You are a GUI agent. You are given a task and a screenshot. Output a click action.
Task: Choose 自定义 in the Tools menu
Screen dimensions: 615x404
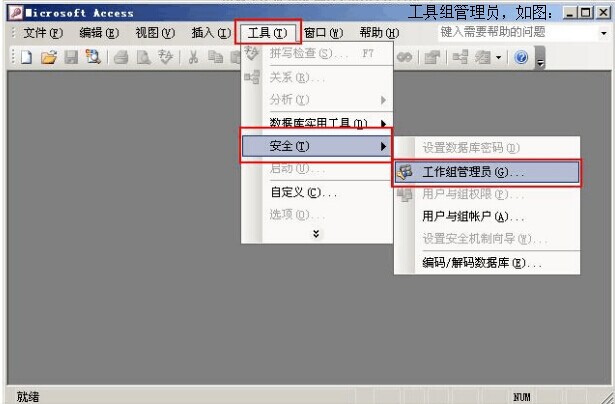[x=303, y=192]
